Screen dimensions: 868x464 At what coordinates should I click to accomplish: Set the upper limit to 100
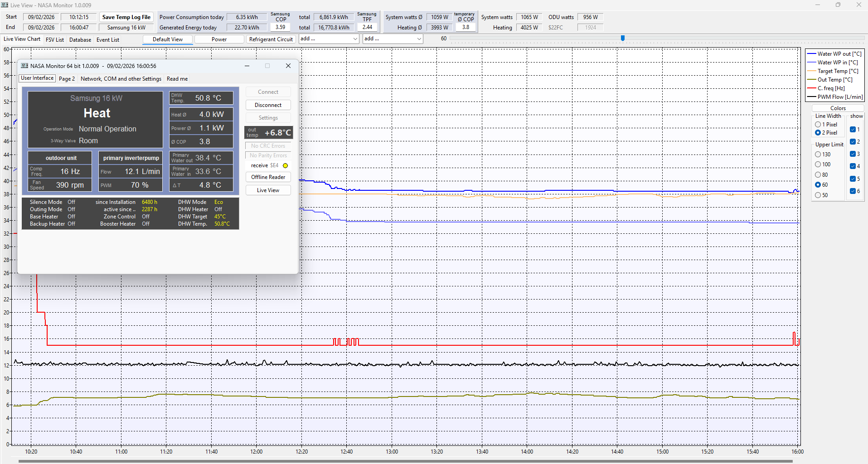(818, 164)
